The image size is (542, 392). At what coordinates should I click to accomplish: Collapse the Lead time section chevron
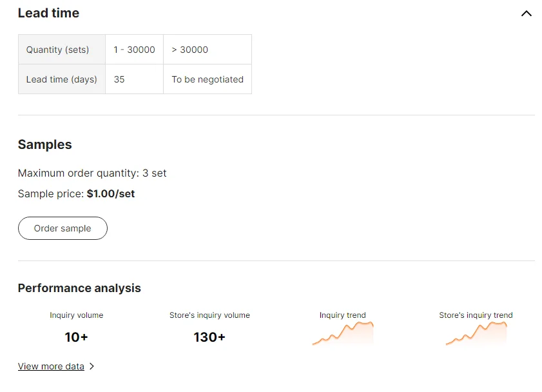[526, 14]
